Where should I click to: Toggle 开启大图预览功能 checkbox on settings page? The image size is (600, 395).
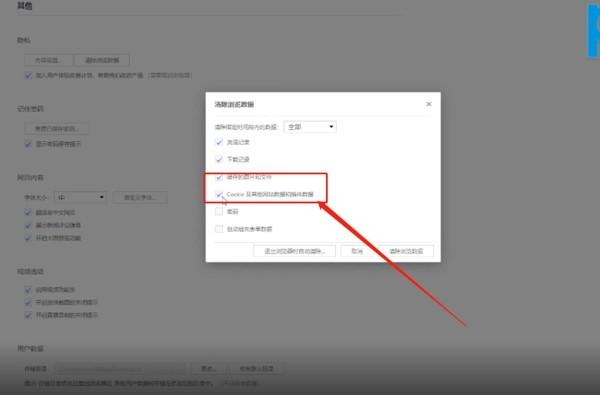28,238
